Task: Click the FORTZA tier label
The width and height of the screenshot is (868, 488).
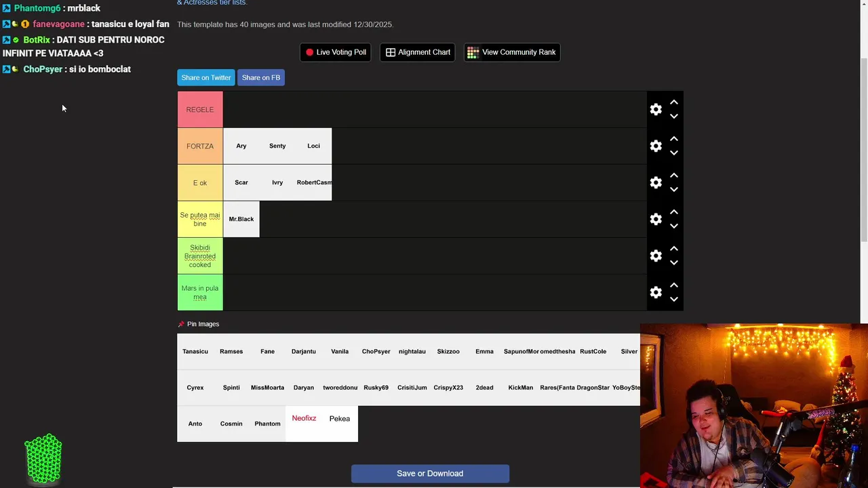Action: click(200, 146)
